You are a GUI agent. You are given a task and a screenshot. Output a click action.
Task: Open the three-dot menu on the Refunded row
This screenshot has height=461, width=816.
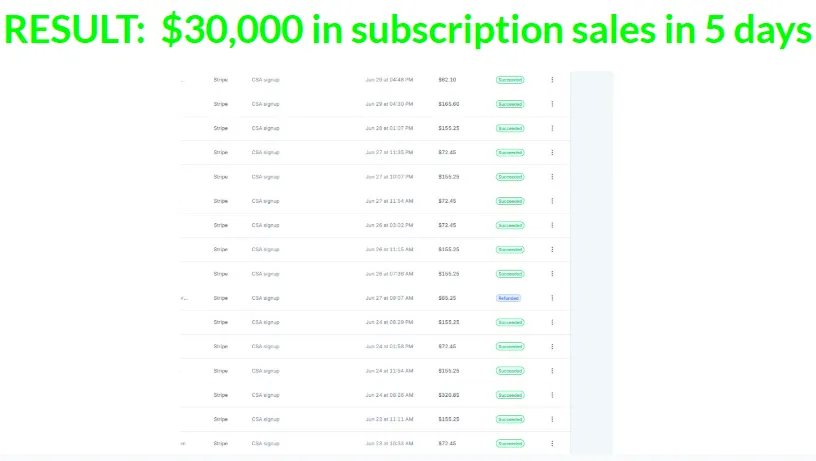[552, 298]
